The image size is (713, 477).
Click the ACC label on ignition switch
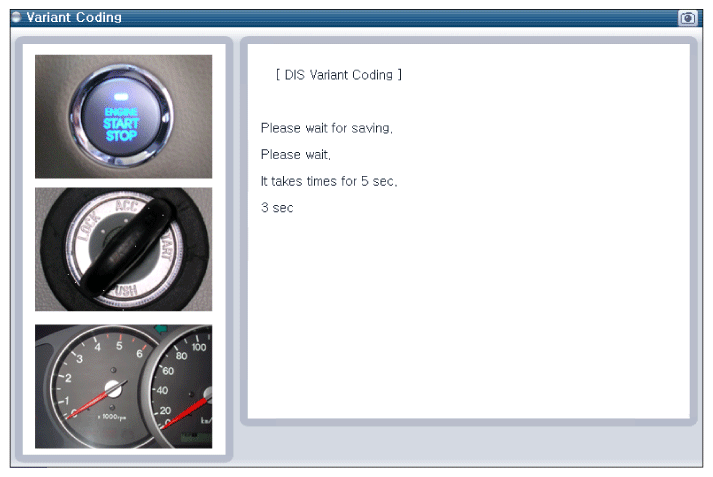[127, 206]
